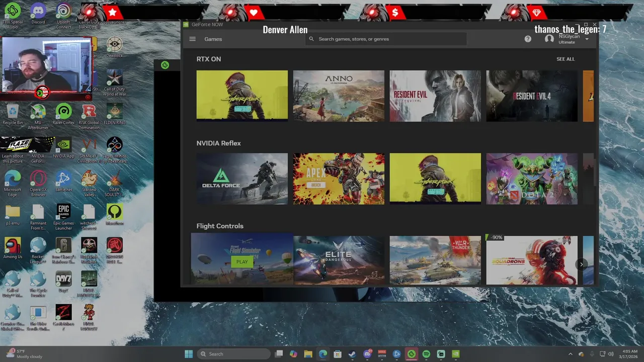The width and height of the screenshot is (644, 362).
Task: Open Resident Evil 4 thumbnail
Action: click(532, 96)
